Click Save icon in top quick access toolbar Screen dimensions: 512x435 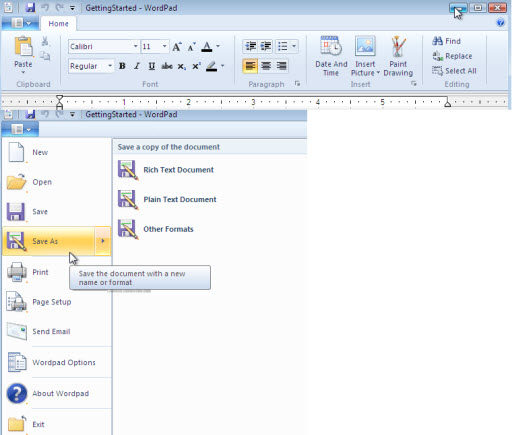coord(30,7)
